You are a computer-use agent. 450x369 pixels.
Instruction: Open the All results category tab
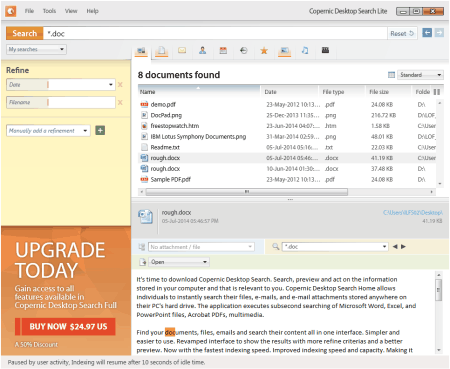(141, 51)
